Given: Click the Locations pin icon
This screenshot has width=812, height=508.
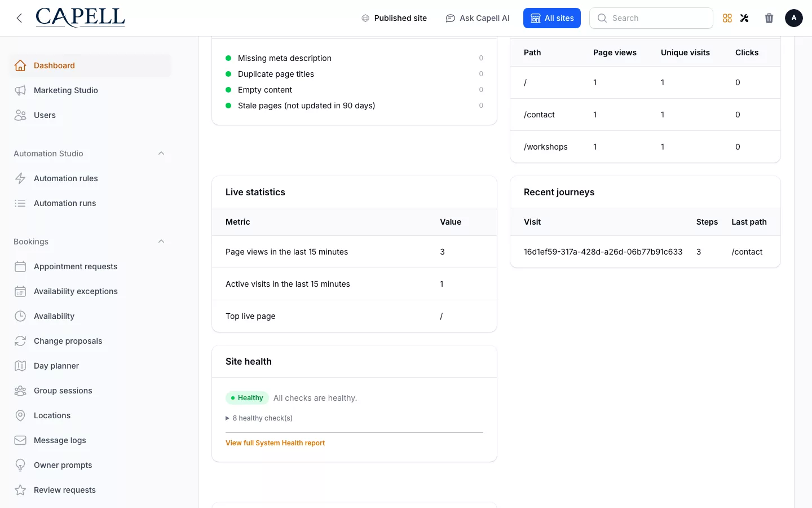Looking at the screenshot, I should pyautogui.click(x=20, y=415).
